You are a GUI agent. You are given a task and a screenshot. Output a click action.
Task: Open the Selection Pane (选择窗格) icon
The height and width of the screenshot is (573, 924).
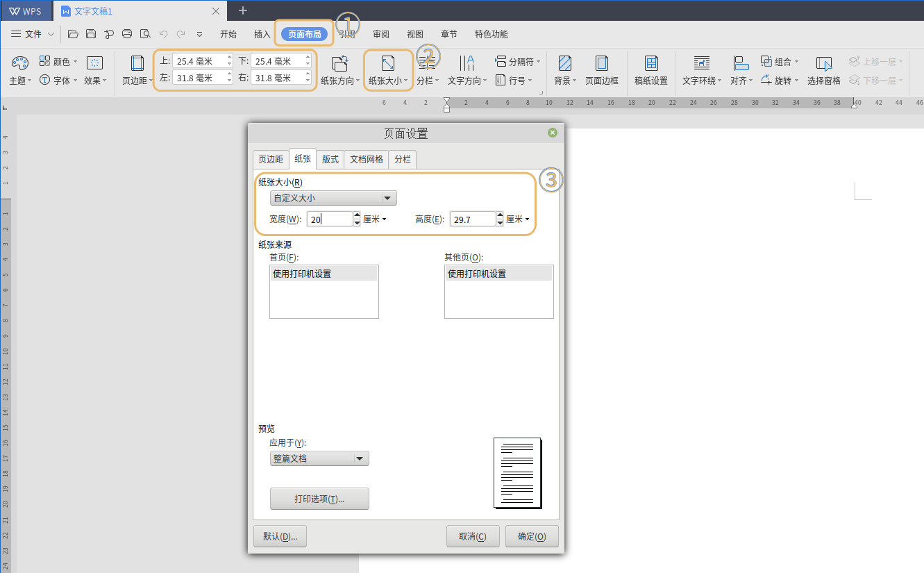point(823,64)
